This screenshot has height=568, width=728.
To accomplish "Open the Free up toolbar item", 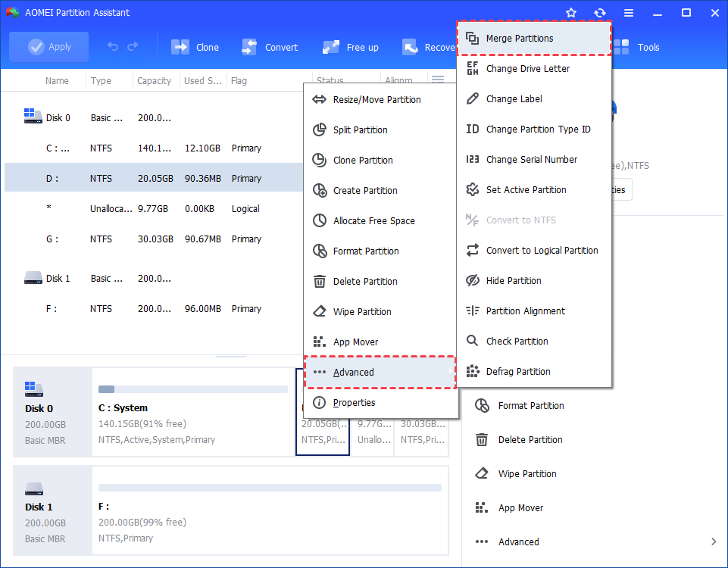I will click(x=351, y=47).
